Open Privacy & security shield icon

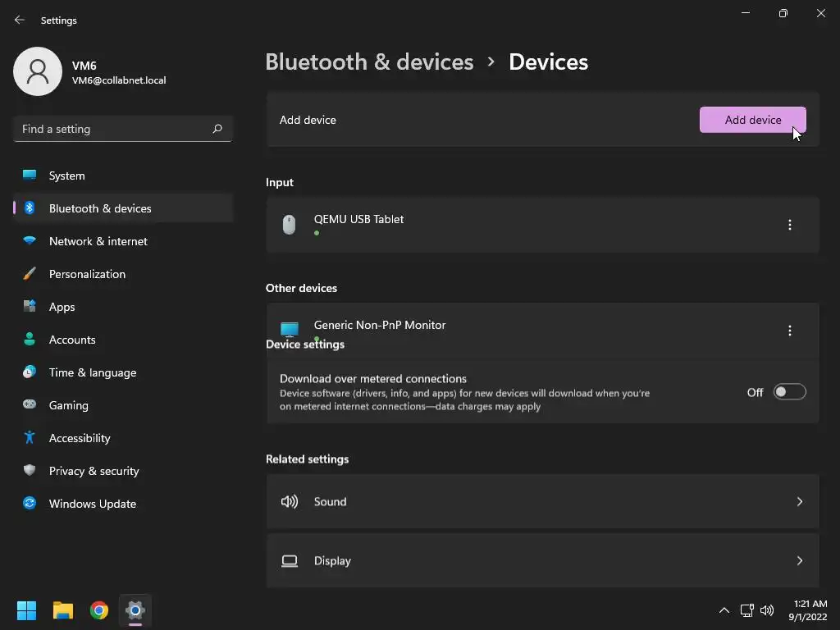point(30,471)
